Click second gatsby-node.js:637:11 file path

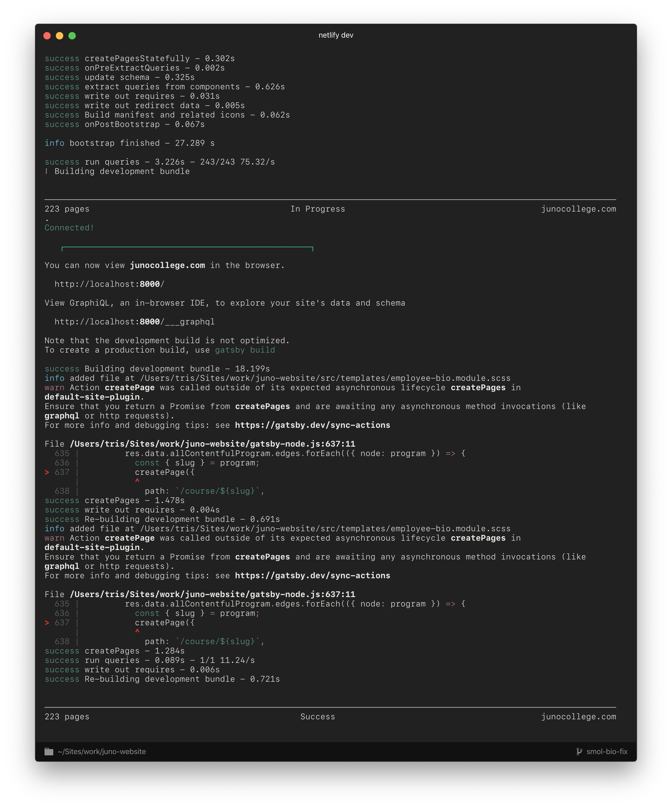pyautogui.click(x=213, y=595)
